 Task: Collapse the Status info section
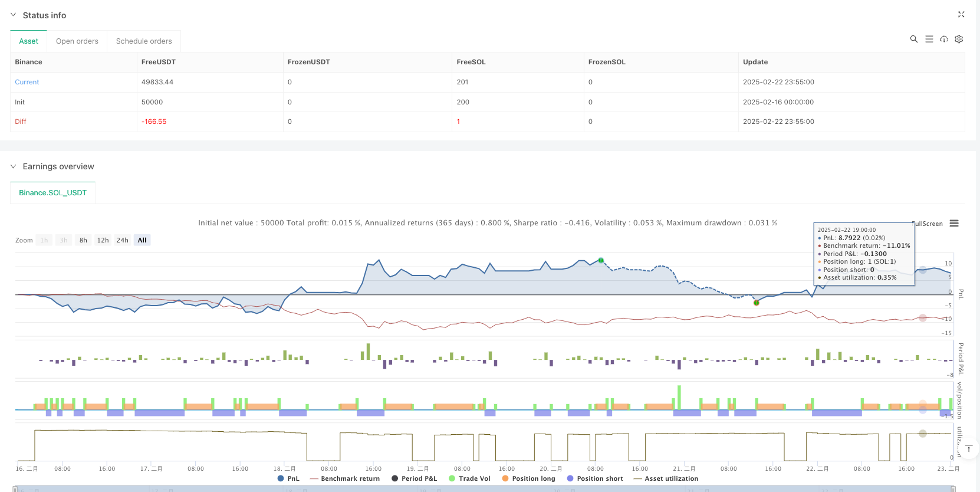pyautogui.click(x=13, y=15)
